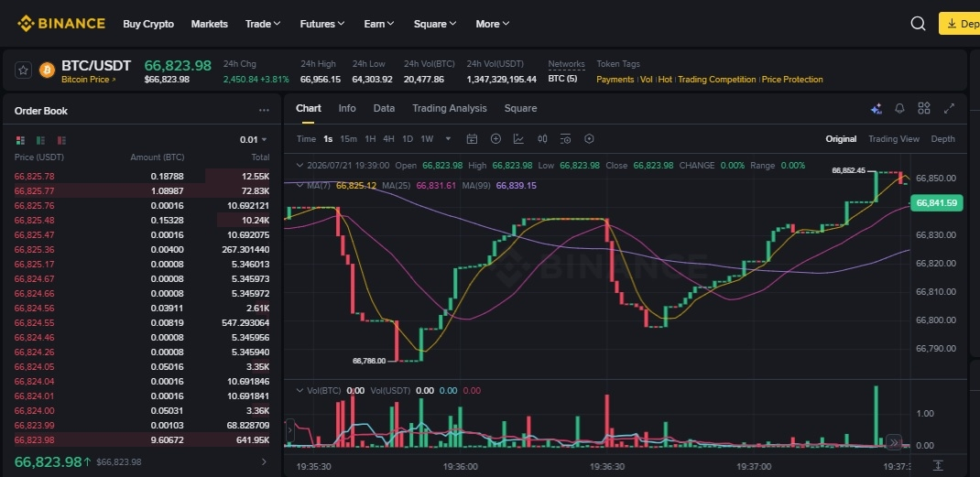The width and height of the screenshot is (980, 477).
Task: Open the multi-chart grid layout icon
Action: (x=924, y=108)
